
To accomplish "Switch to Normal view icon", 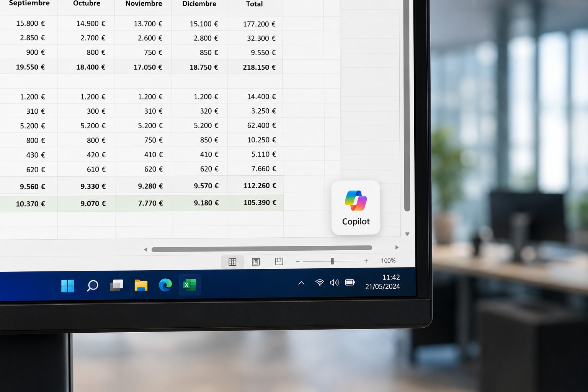I will 232,262.
